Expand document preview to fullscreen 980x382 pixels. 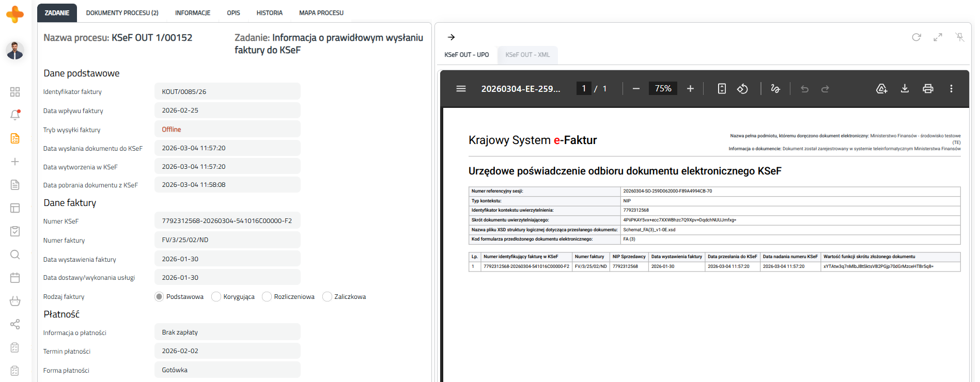click(x=938, y=37)
